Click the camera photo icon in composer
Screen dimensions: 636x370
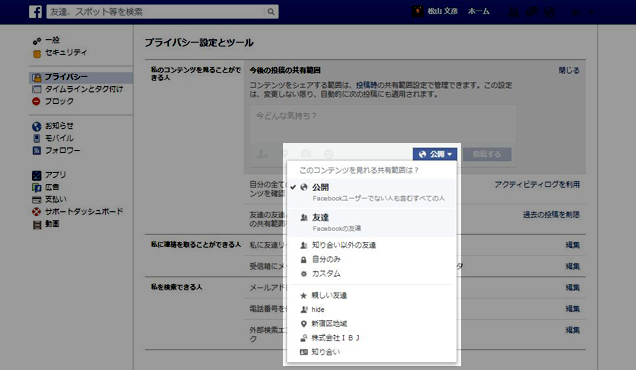coord(306,154)
